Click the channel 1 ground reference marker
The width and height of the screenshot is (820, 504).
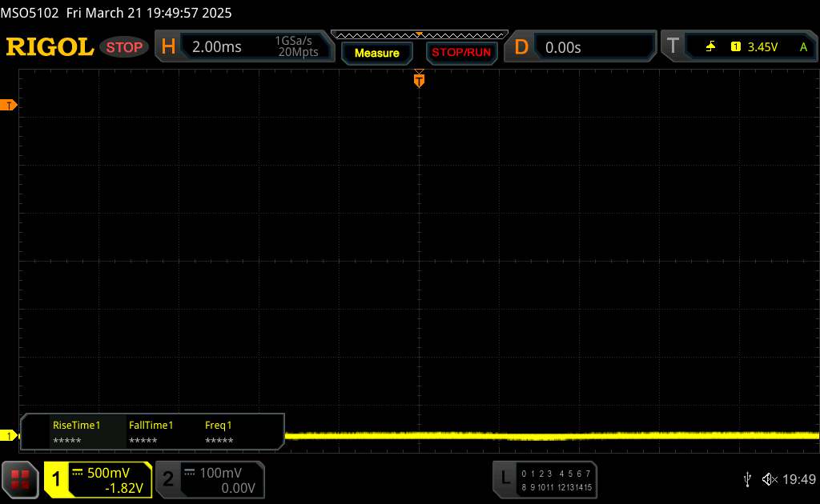tap(8, 435)
